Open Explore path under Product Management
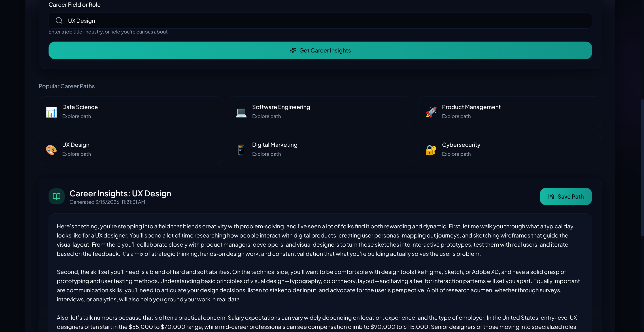 click(456, 116)
